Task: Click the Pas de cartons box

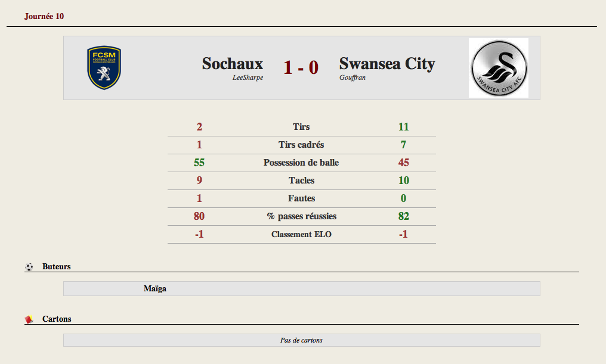Action: [301, 340]
